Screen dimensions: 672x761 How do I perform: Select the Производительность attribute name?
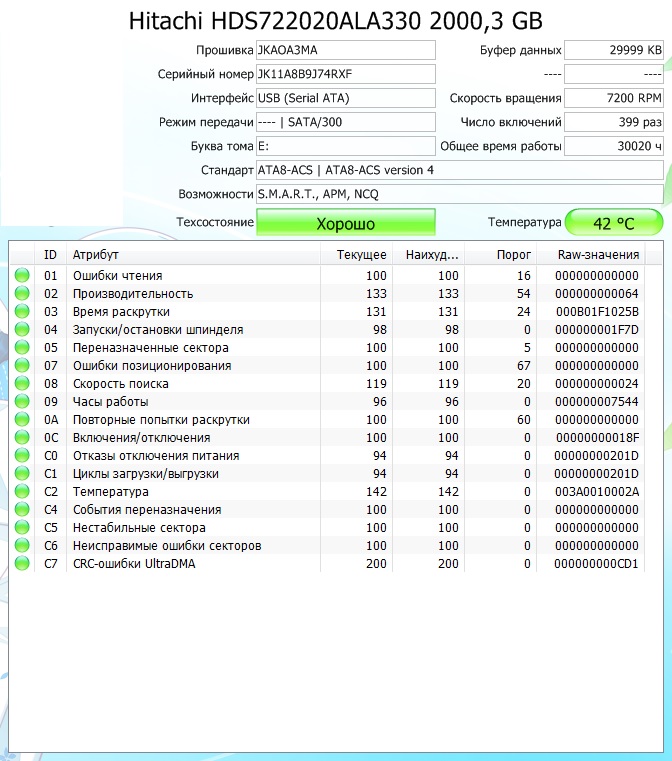(133, 293)
